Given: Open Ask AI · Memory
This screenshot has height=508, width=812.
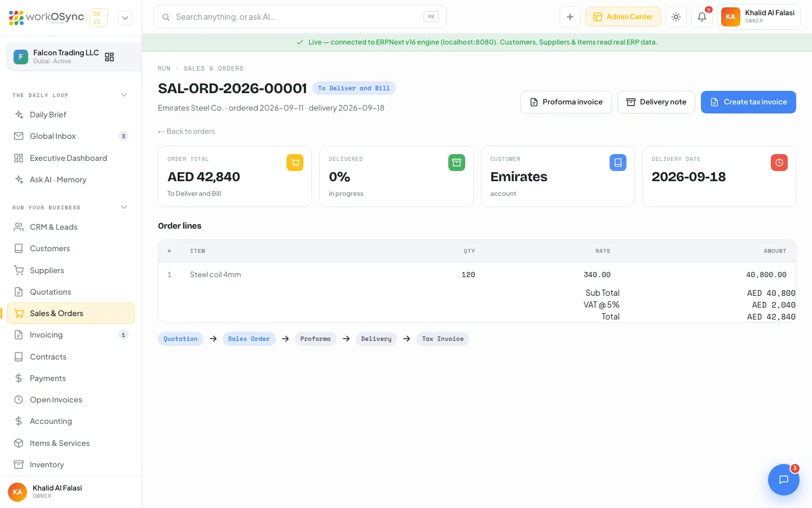Looking at the screenshot, I should point(71,179).
